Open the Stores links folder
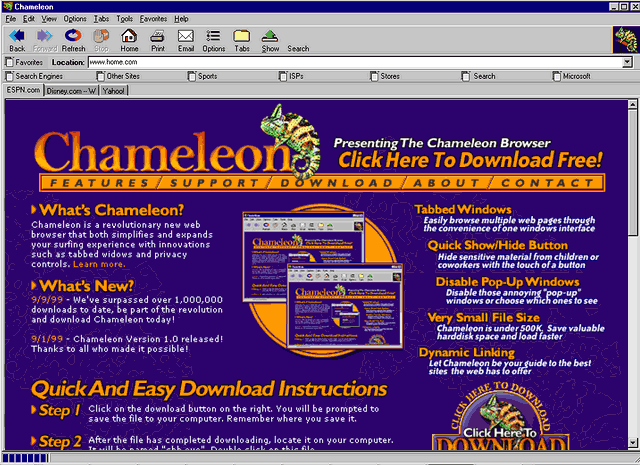This screenshot has width=640, height=465. tap(385, 76)
